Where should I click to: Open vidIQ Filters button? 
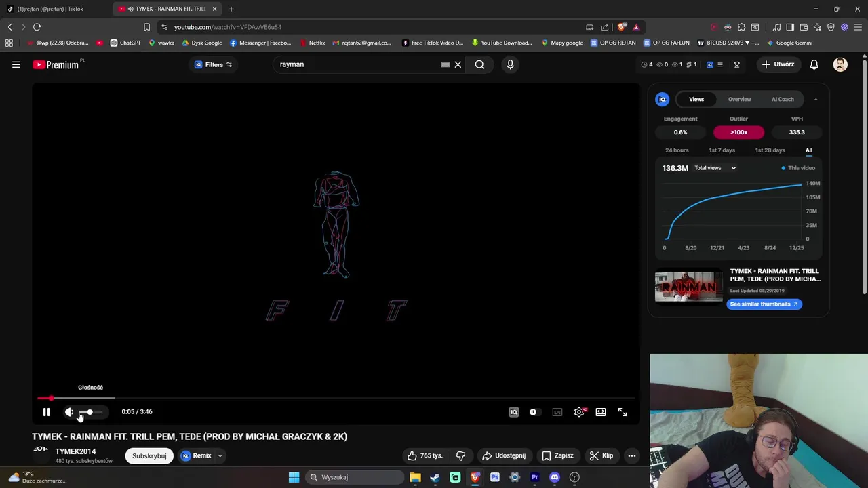(x=214, y=64)
